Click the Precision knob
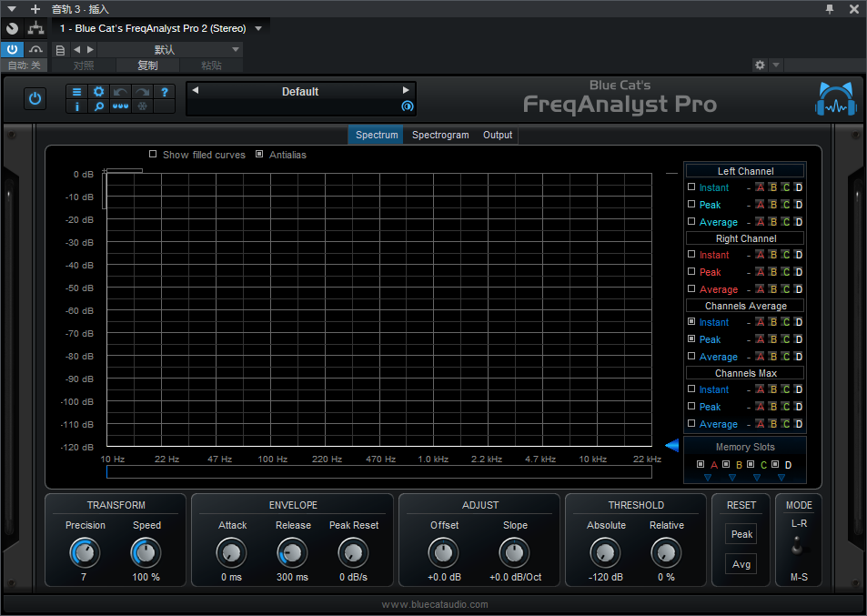This screenshot has width=867, height=616. coord(85,552)
